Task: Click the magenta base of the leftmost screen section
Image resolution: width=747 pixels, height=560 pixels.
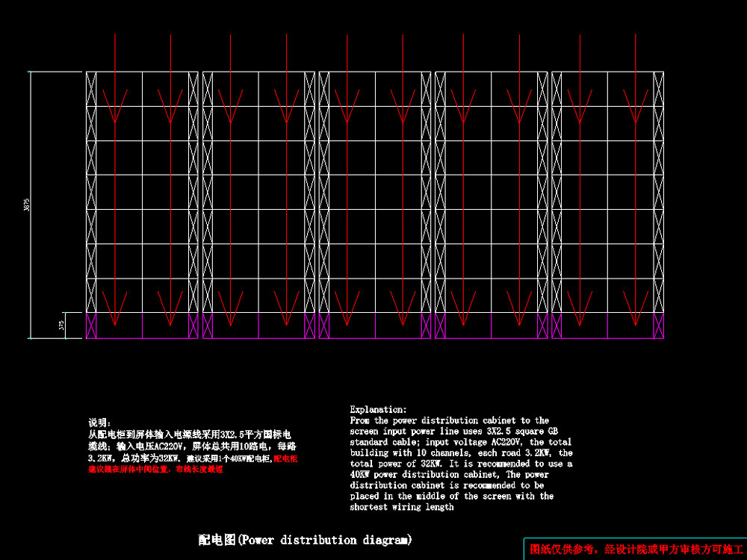Action: coord(142,326)
